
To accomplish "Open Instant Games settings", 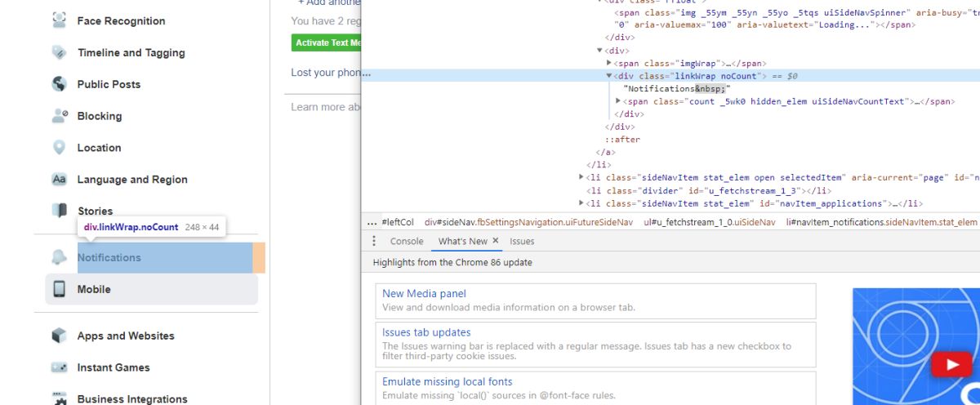I will [x=114, y=367].
